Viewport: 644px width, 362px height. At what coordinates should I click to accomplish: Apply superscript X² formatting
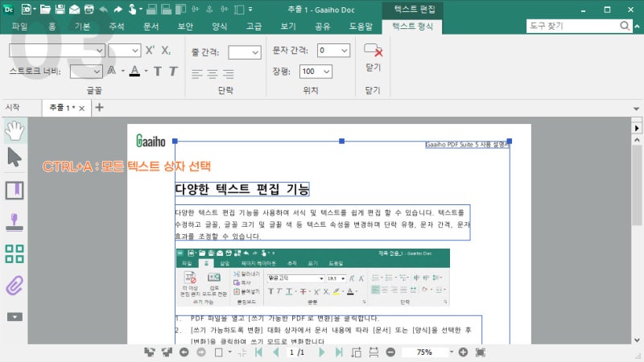pos(150,50)
